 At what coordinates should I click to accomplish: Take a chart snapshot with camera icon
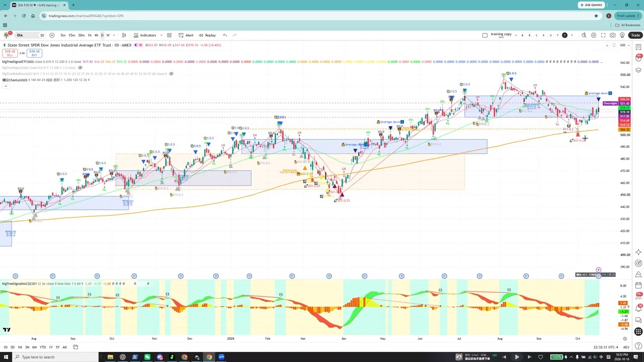pyautogui.click(x=612, y=35)
